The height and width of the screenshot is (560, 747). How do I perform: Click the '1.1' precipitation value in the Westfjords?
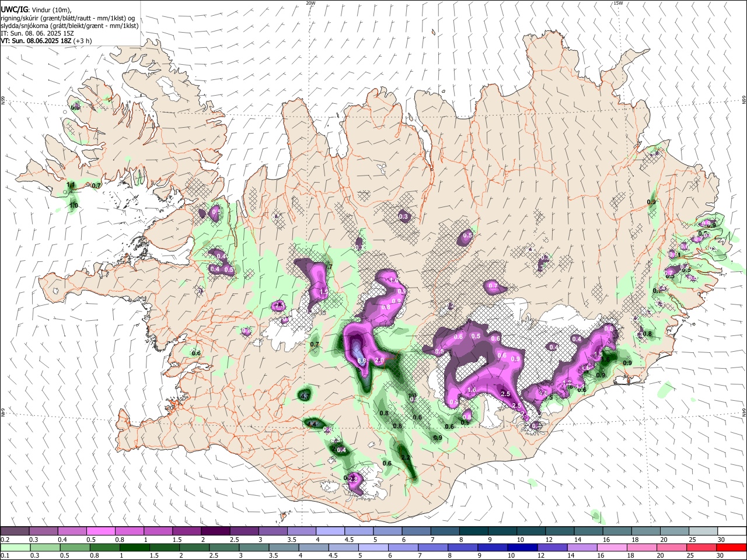tap(71, 185)
